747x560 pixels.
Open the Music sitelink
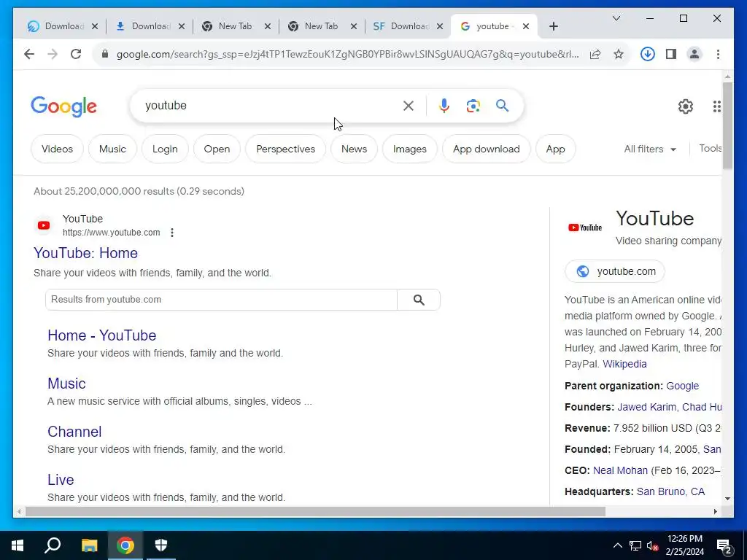pos(66,384)
